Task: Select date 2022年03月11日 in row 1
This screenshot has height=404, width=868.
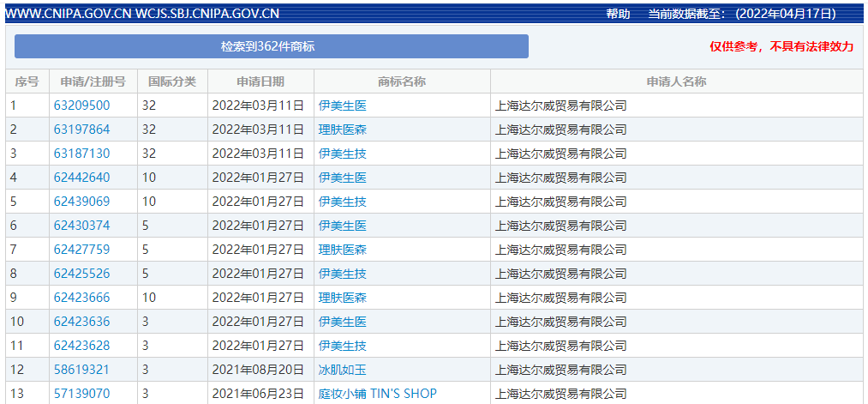Action: (258, 106)
